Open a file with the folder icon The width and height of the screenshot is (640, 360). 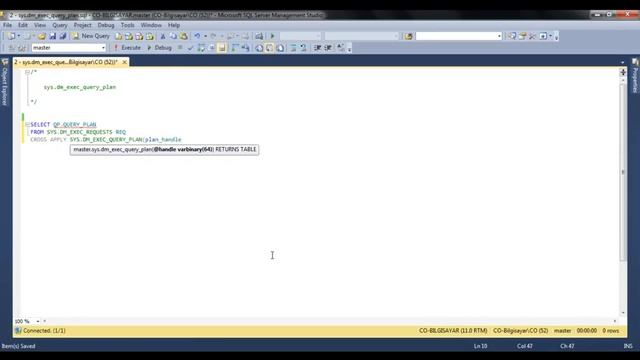point(42,36)
